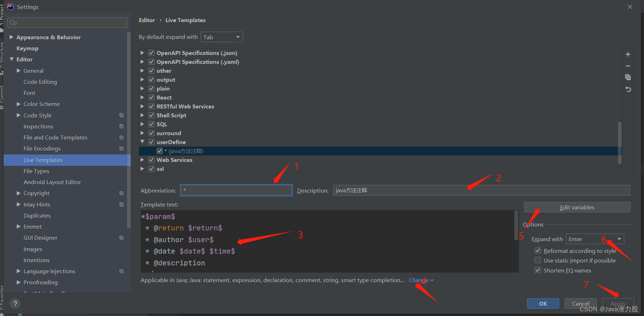The width and height of the screenshot is (644, 316).
Task: Click the Apply button
Action: 618,304
